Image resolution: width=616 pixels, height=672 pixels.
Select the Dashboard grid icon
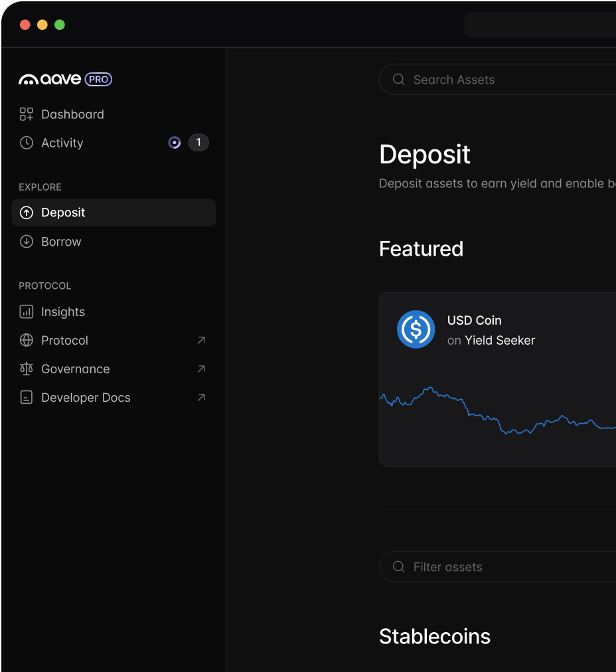pyautogui.click(x=26, y=114)
